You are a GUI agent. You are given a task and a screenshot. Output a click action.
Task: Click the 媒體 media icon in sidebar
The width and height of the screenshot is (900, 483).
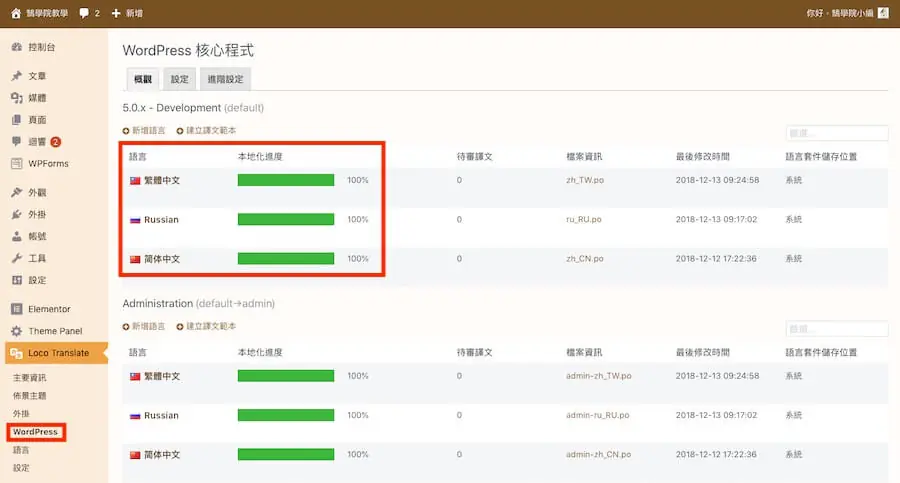coord(17,98)
